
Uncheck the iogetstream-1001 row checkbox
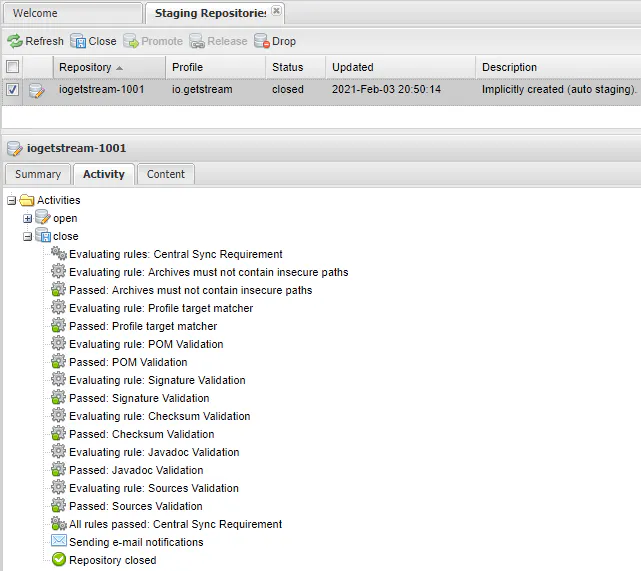13,89
